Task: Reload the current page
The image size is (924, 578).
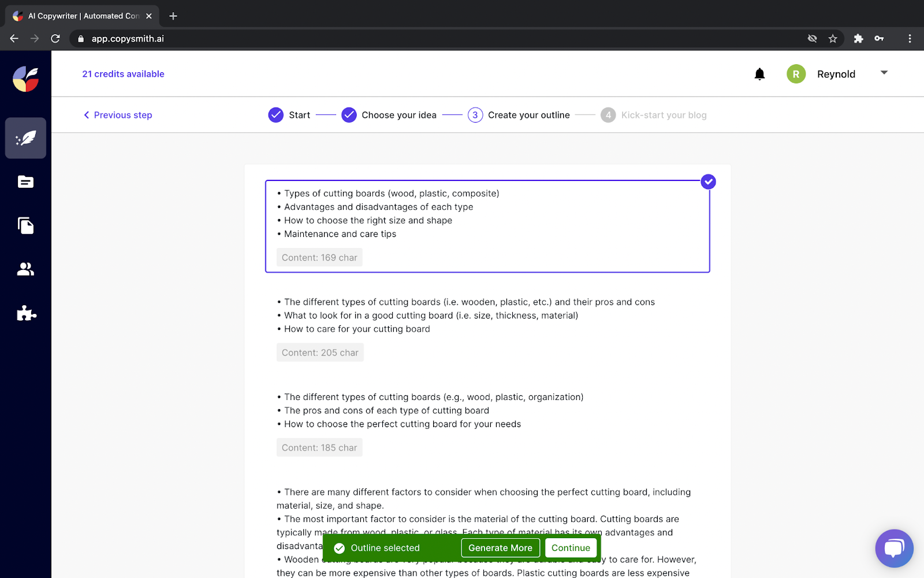Action: pyautogui.click(x=55, y=39)
